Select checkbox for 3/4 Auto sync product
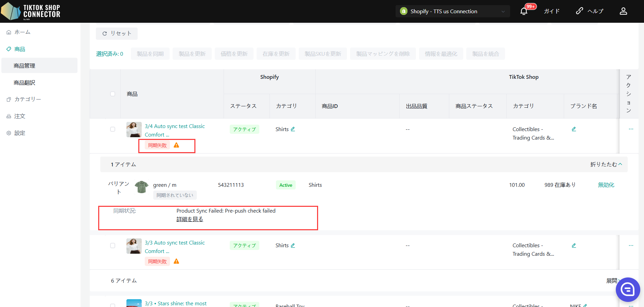Screen dimensions: 644x307 tap(112, 129)
